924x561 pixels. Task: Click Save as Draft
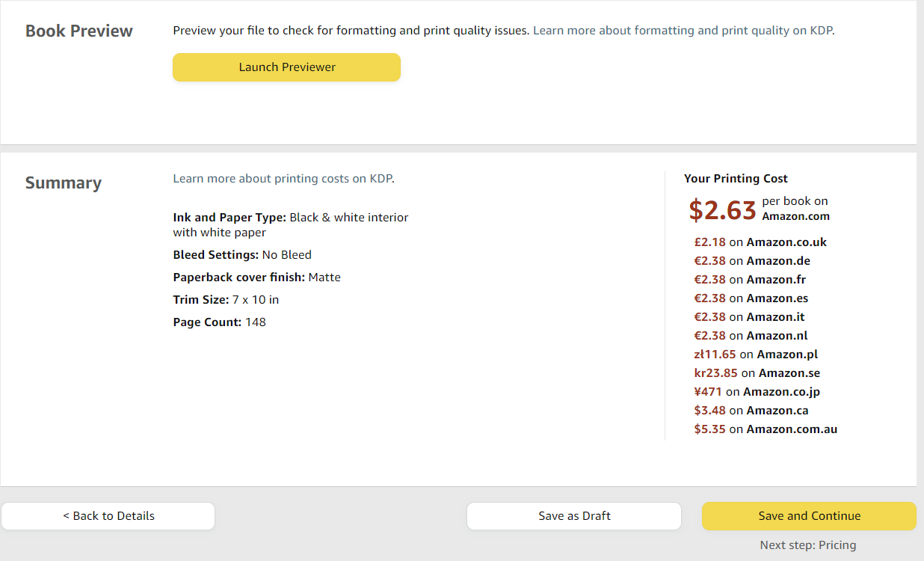(x=574, y=516)
